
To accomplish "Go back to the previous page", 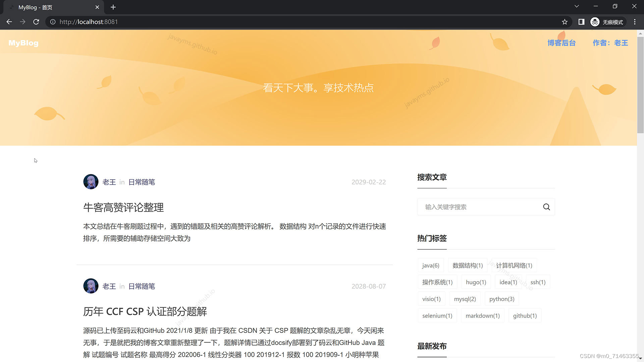I will click(x=9, y=22).
